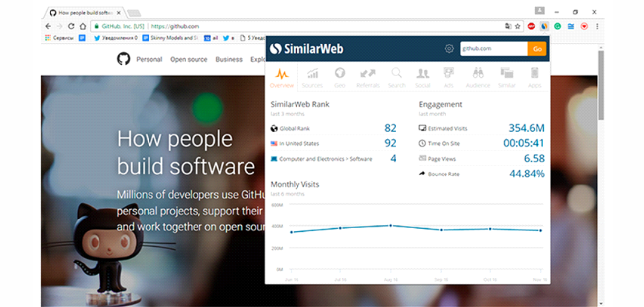Click the Aug 16 point on visits chart
Viewport: 644px width, 307px height.
point(391,225)
